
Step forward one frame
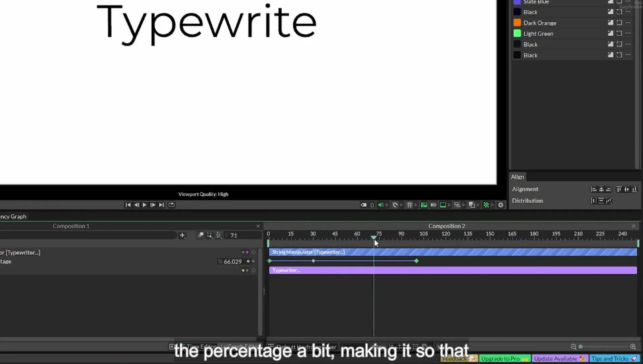[153, 205]
